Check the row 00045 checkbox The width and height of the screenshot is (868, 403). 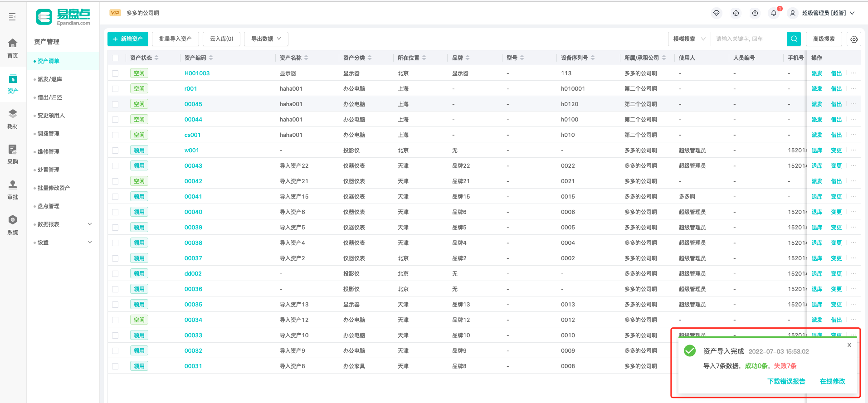tap(115, 104)
